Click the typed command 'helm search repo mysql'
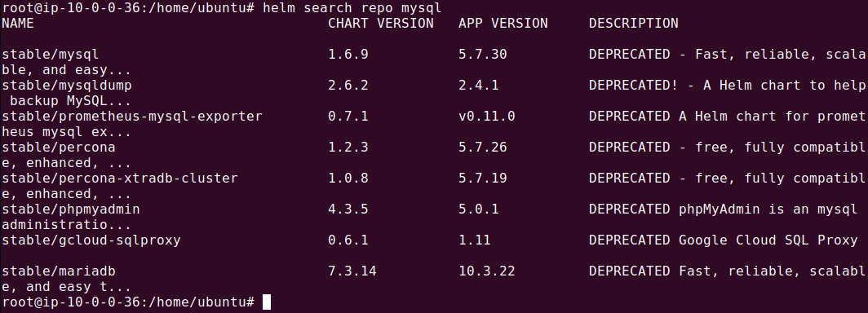This screenshot has height=313, width=868. (x=352, y=7)
